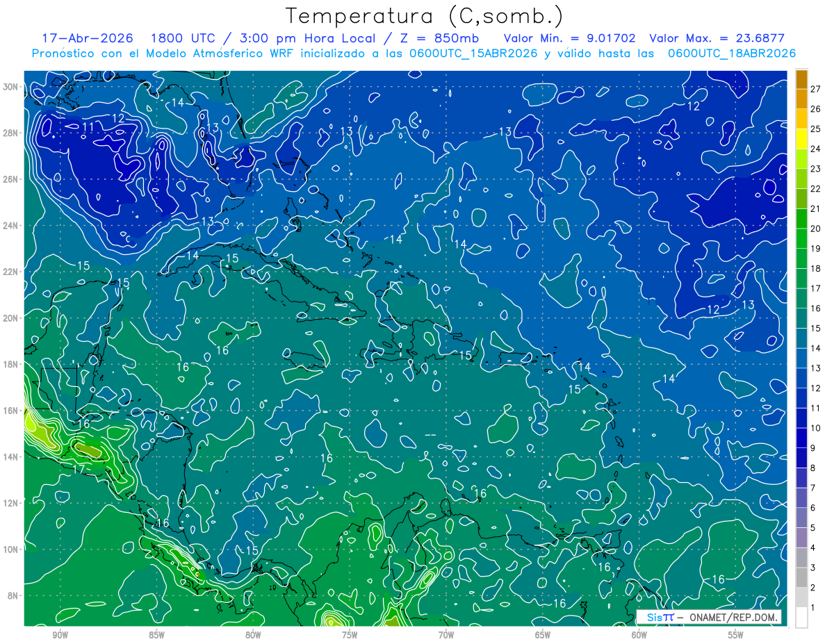Screen dimensions: 834x644
Task: Click the 27 degree color swatch in legend
Action: click(x=801, y=79)
